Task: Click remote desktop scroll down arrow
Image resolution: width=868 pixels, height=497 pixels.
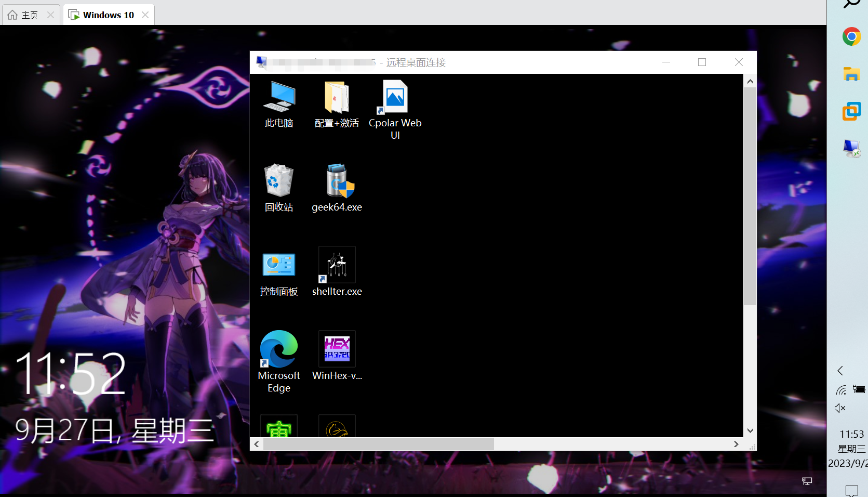Action: (x=750, y=430)
